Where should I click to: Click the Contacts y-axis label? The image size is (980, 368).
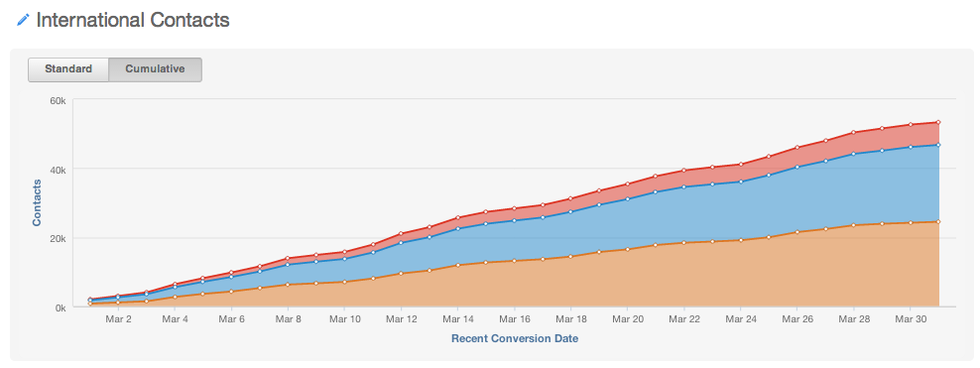coord(37,202)
